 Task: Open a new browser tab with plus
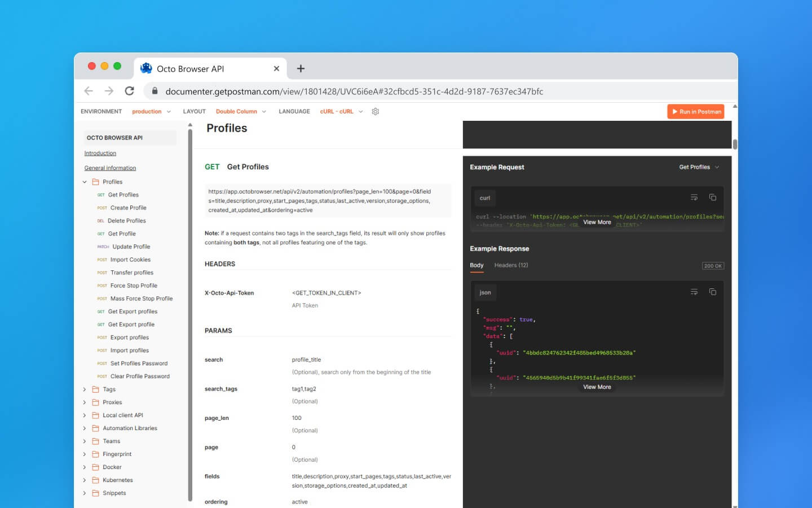301,69
